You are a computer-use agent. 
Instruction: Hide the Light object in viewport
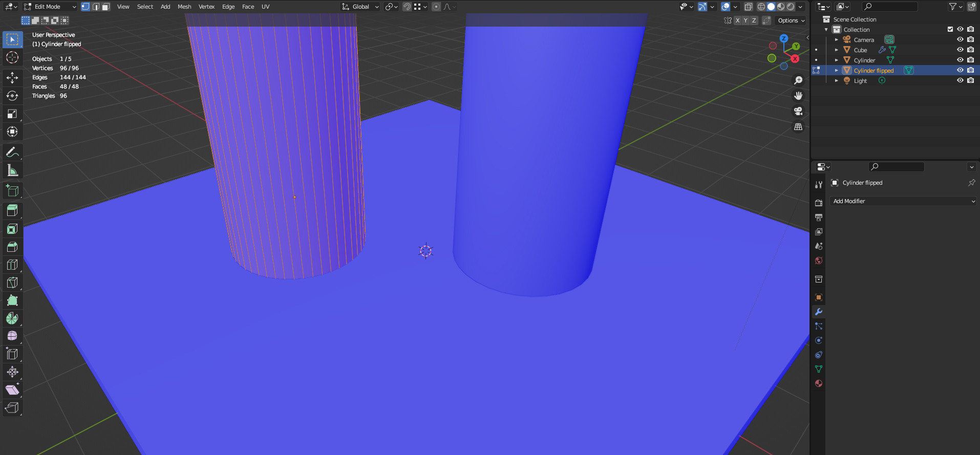(960, 80)
